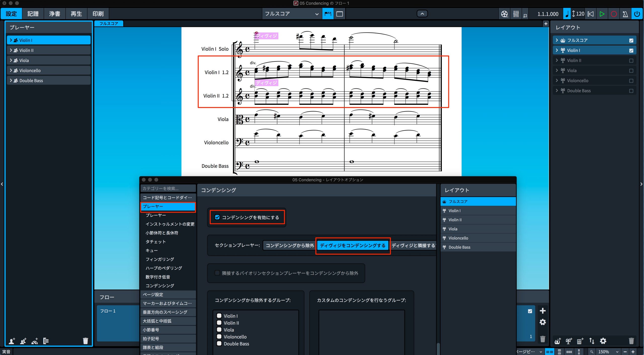
Task: Expand the Double Bass player in Players panel
Action: point(11,80)
